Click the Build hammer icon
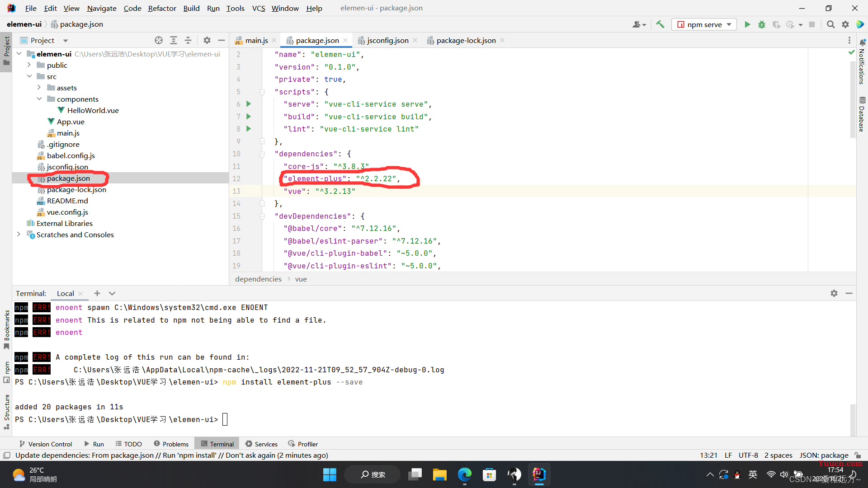868x488 pixels. 661,24
